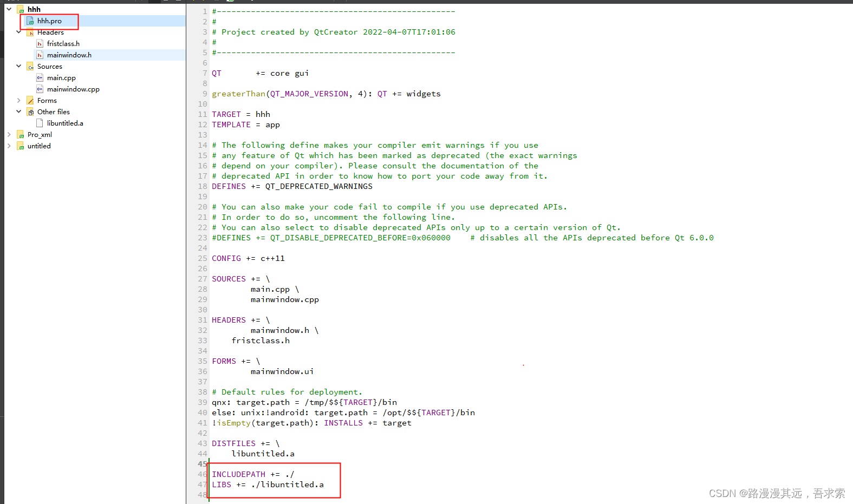This screenshot has width=853, height=504.
Task: Collapse the Sources folder
Action: click(x=18, y=66)
